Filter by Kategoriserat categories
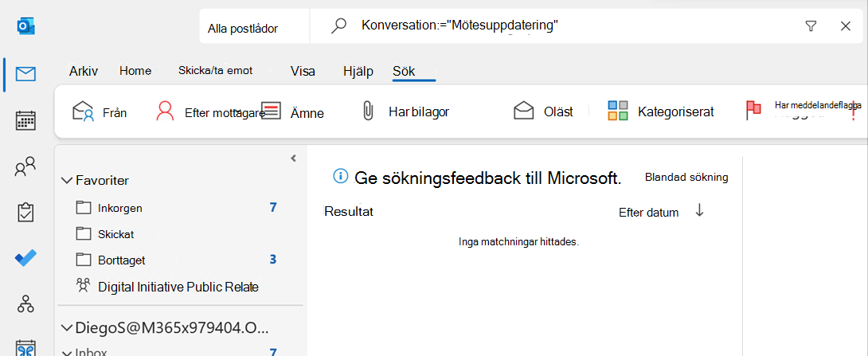 660,111
